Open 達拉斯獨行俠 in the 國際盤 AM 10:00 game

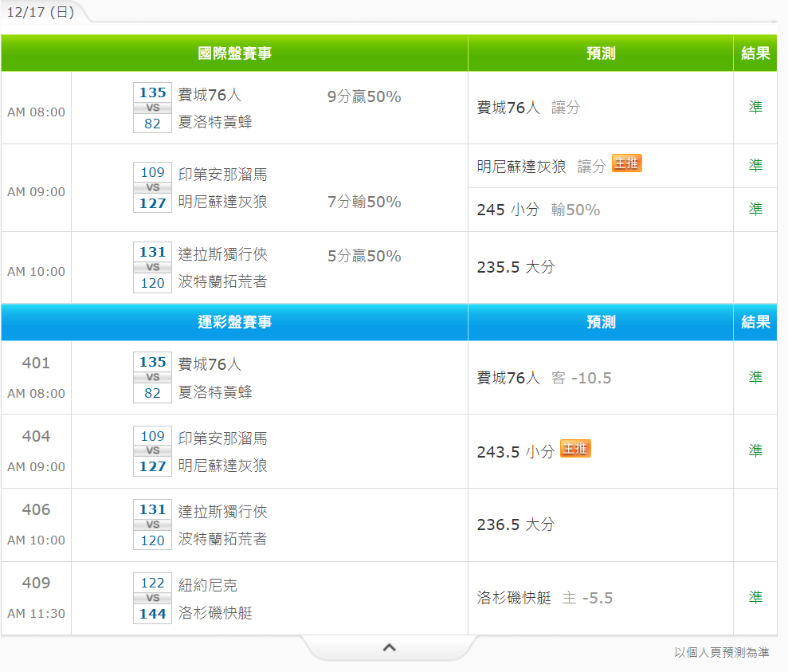[222, 253]
